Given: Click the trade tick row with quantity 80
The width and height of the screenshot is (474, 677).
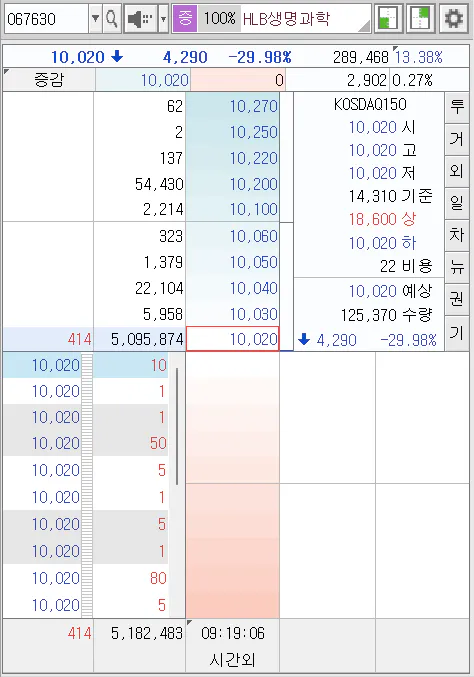Looking at the screenshot, I should [x=86, y=578].
